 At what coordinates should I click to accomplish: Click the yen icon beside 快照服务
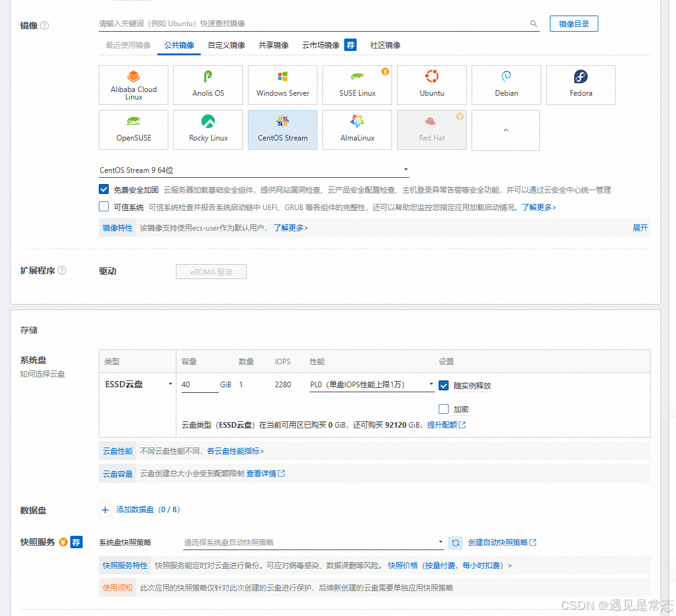(x=63, y=542)
